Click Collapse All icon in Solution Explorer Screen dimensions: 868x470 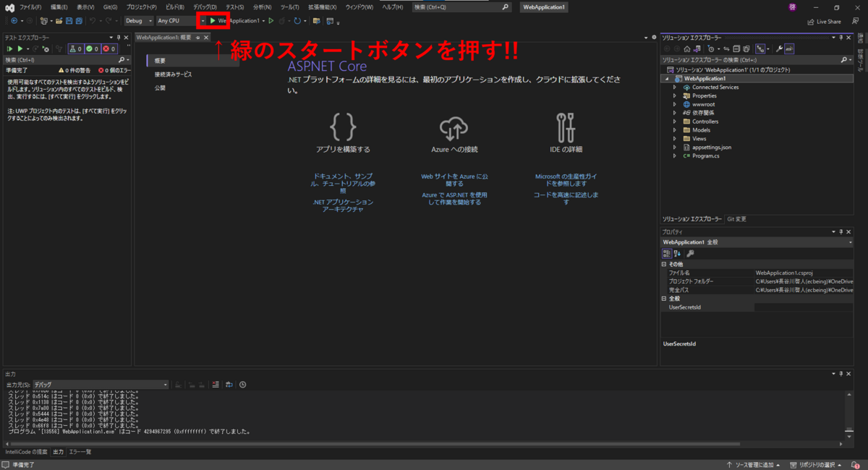tap(736, 48)
